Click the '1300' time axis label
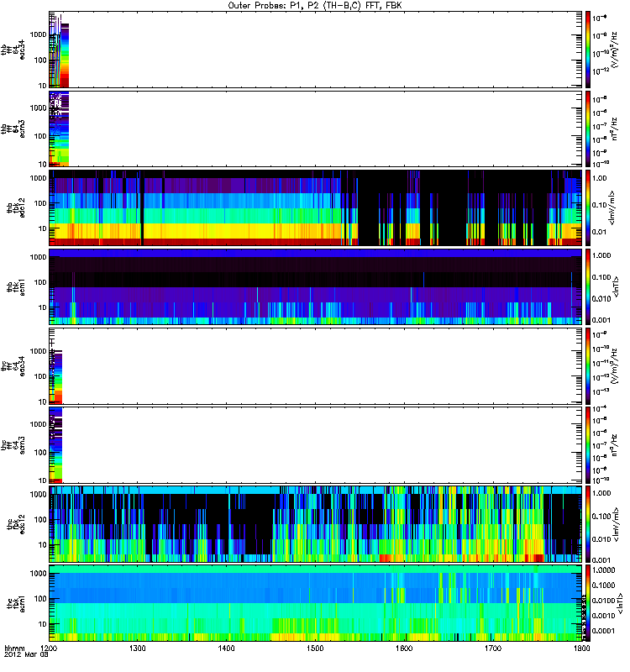 138,648
